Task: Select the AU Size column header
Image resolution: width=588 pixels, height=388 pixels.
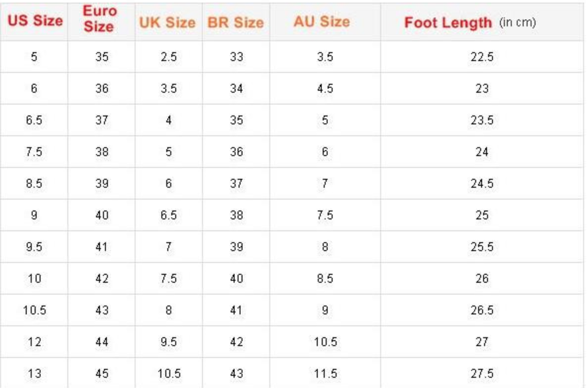Action: click(x=321, y=22)
